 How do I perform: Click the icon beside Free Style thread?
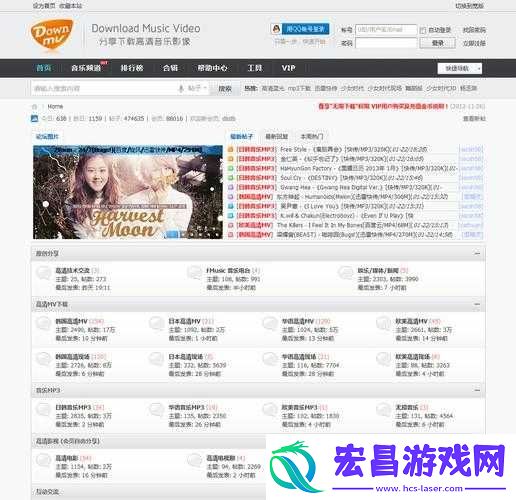[230, 149]
